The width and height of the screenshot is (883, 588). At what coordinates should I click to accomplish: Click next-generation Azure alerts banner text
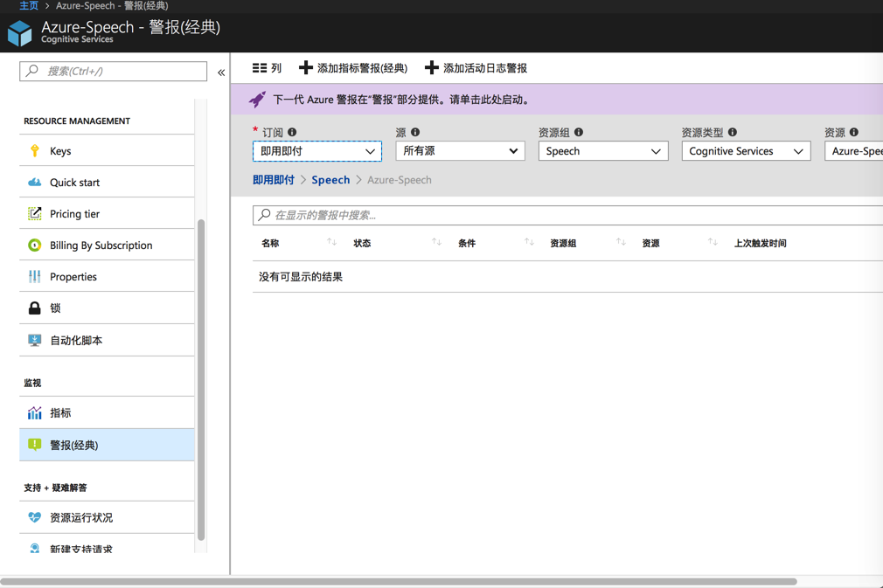[401, 100]
